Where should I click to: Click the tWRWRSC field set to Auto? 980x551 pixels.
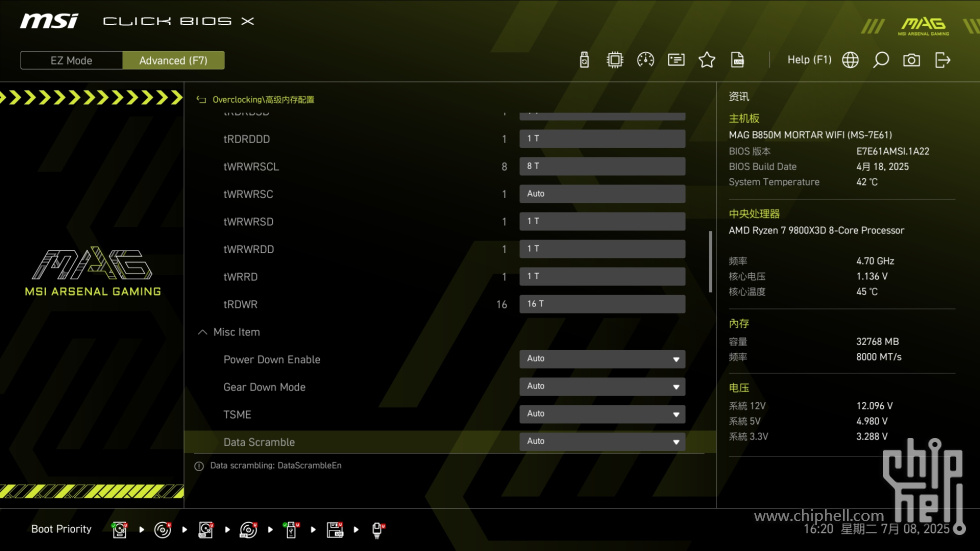pyautogui.click(x=602, y=194)
